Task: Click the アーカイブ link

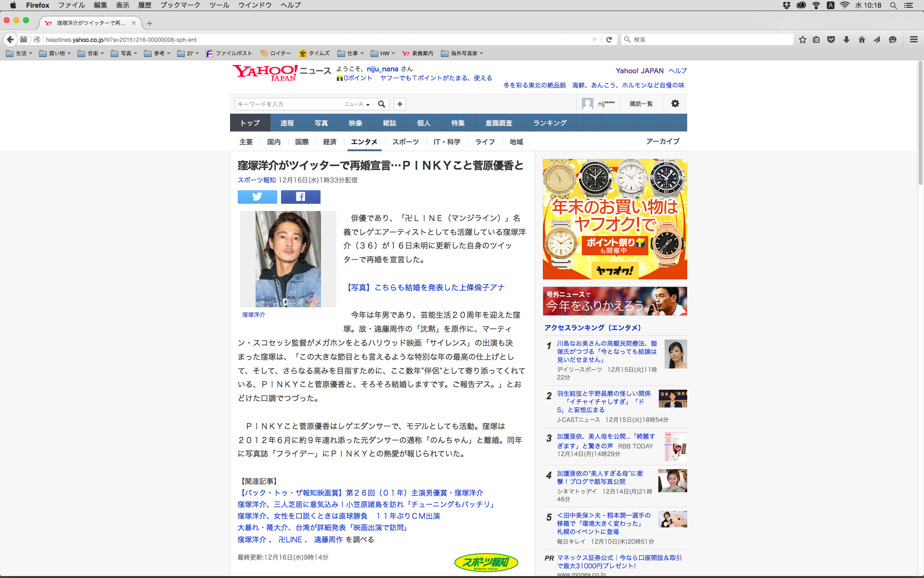Action: click(663, 141)
